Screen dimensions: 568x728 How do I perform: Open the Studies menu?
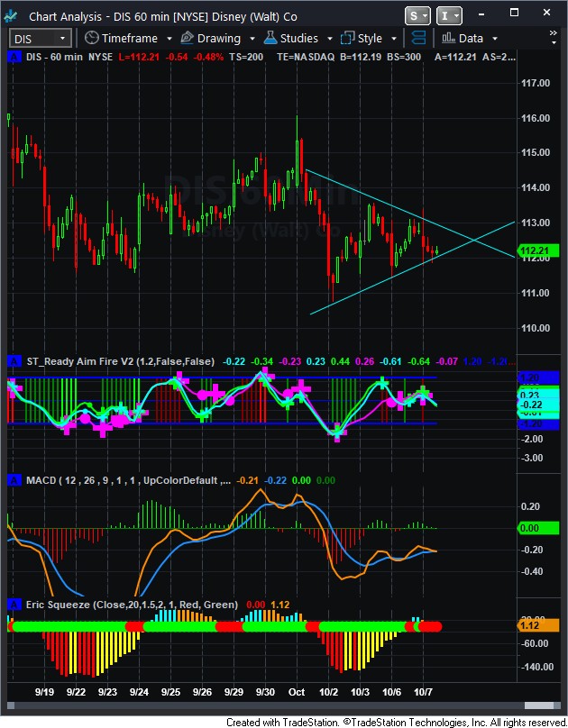[x=298, y=38]
